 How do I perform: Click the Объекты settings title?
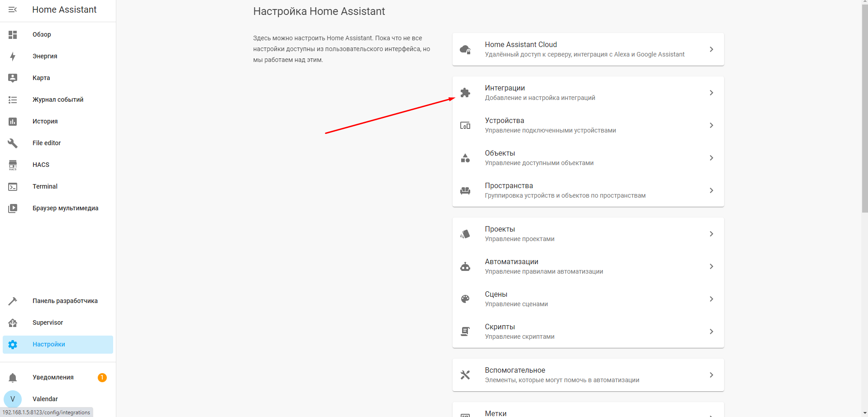pyautogui.click(x=500, y=153)
